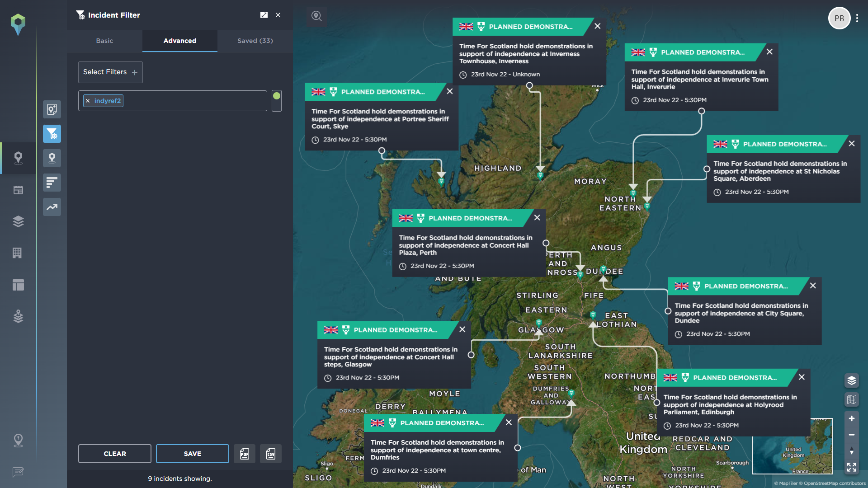This screenshot has height=488, width=868.
Task: Click the CLEAR button
Action: [115, 454]
